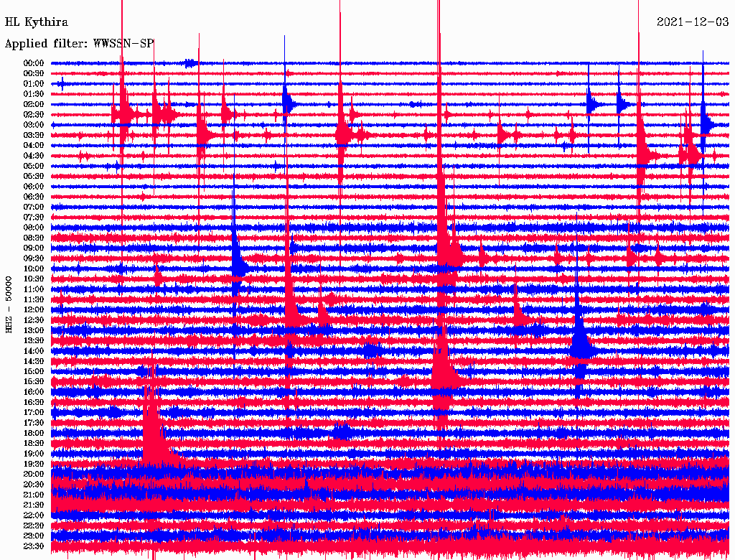Image resolution: width=735 pixels, height=560 pixels.
Task: Select the 14:00 time label
Action: pos(34,351)
